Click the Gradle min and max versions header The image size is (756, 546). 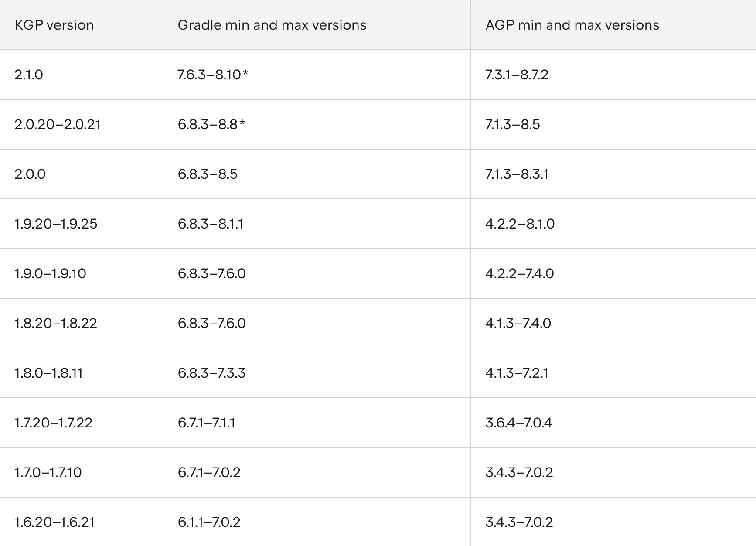click(317, 25)
